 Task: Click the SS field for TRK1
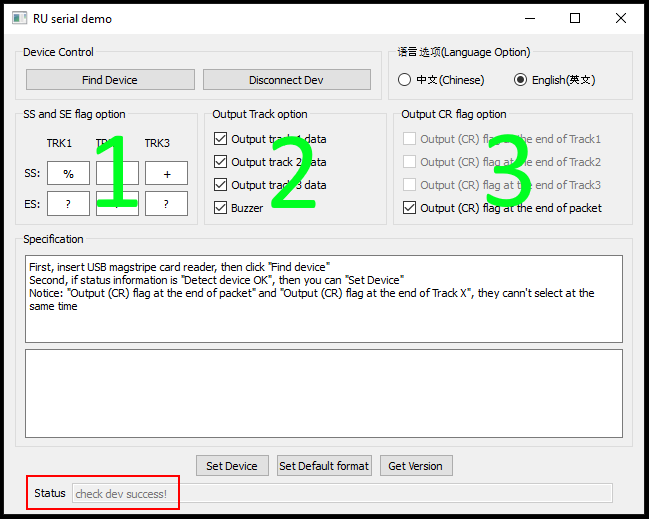click(68, 173)
